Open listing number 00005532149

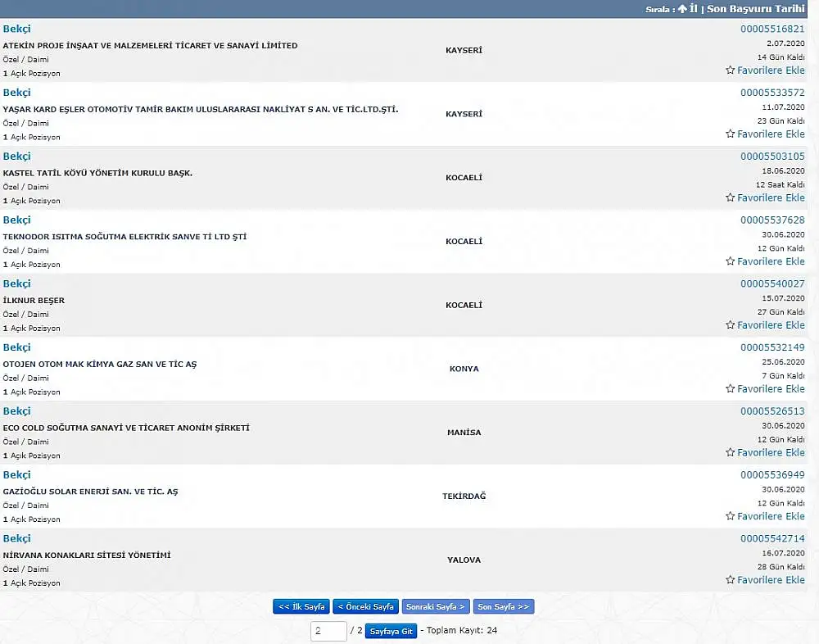[x=772, y=347]
